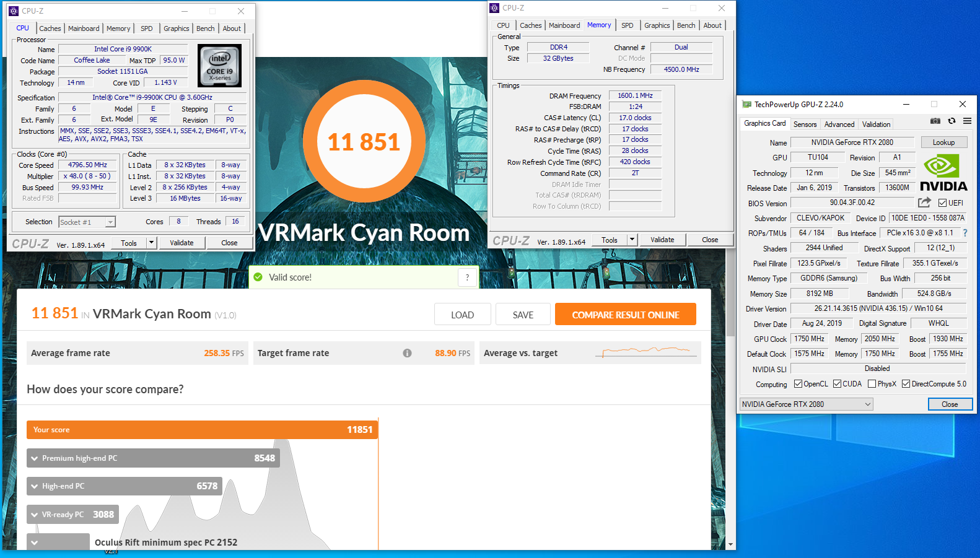Click the left CPU-Z window title icon
980x558 pixels.
14,11
